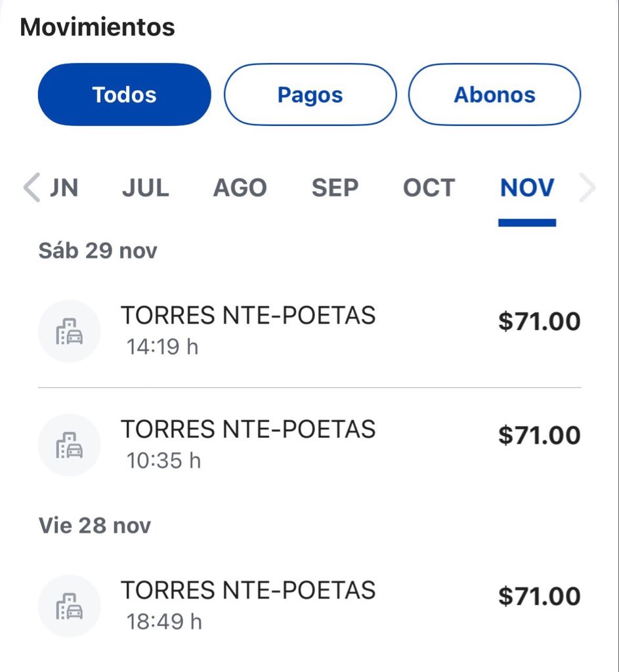The width and height of the screenshot is (619, 672).
Task: Open the partially visible JN month tab
Action: coord(64,188)
